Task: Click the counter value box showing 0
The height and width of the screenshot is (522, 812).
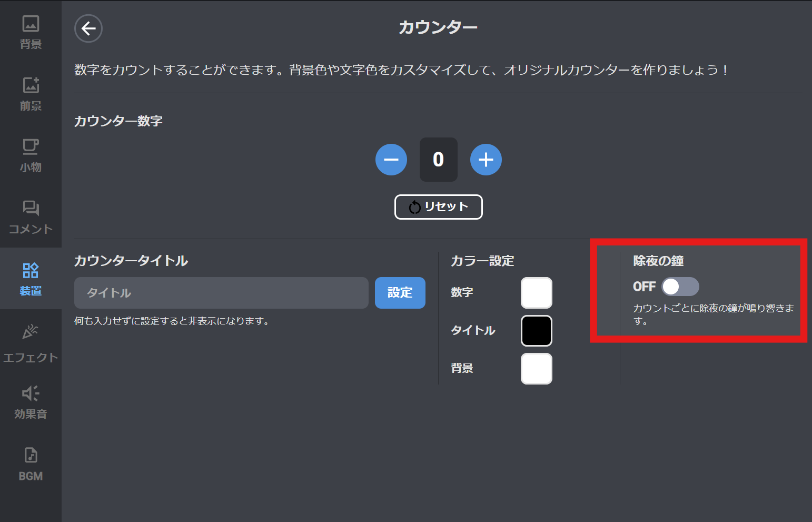Action: point(438,160)
